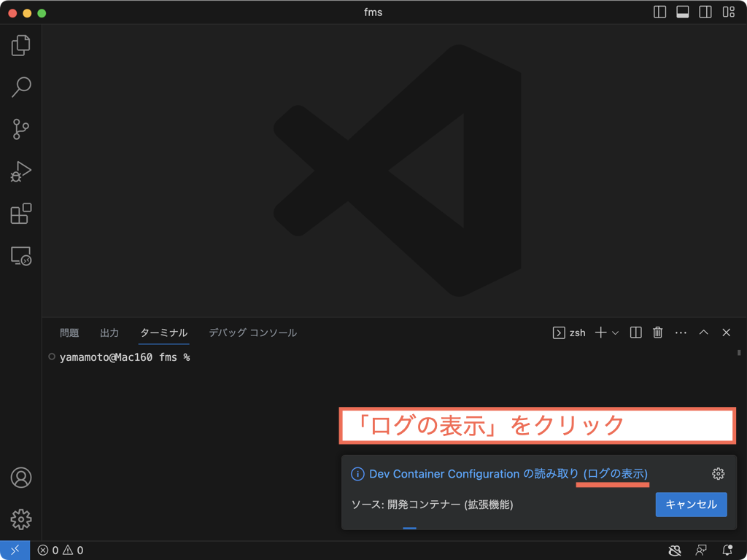Open the Extensions view
The image size is (747, 560).
(x=21, y=214)
